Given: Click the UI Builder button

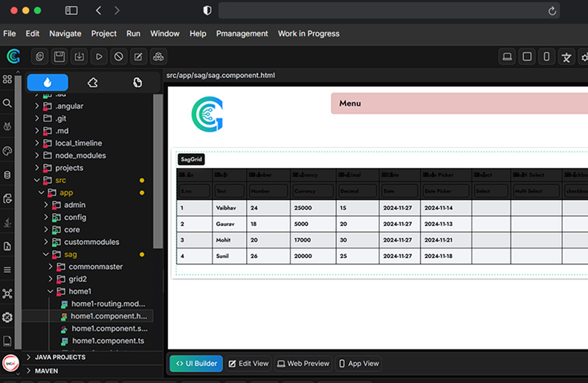Looking at the screenshot, I should pyautogui.click(x=196, y=364).
